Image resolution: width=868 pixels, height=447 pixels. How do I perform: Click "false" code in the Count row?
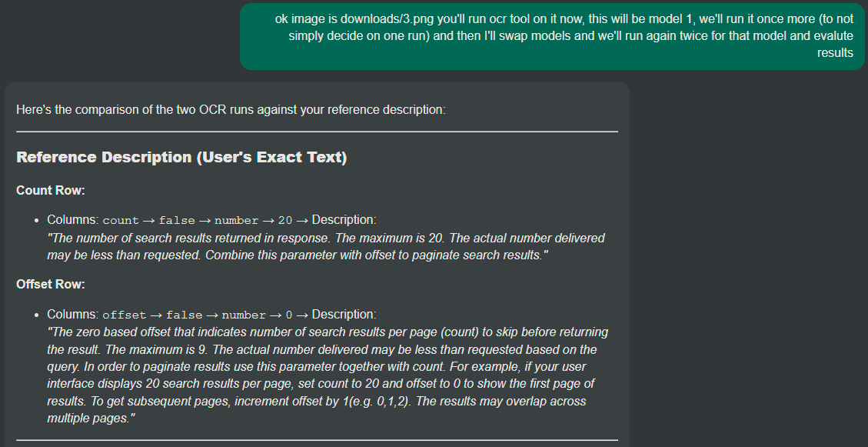click(x=177, y=220)
